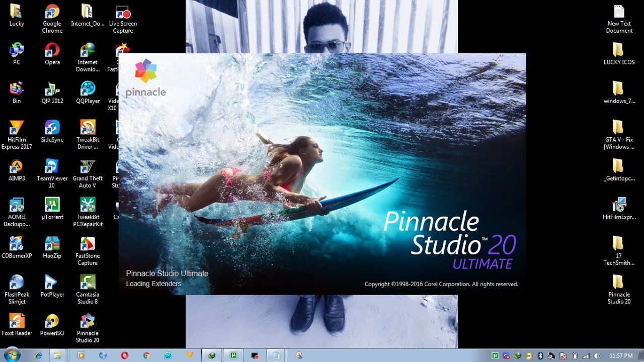The image size is (644, 362).
Task: Open the New Text Document file
Action: point(619,19)
